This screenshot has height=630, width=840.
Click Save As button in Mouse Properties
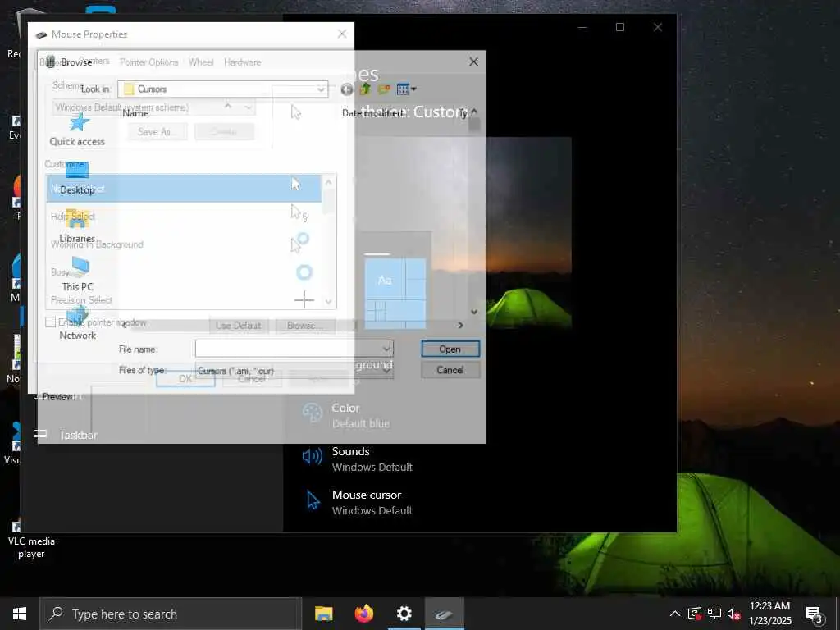click(157, 132)
